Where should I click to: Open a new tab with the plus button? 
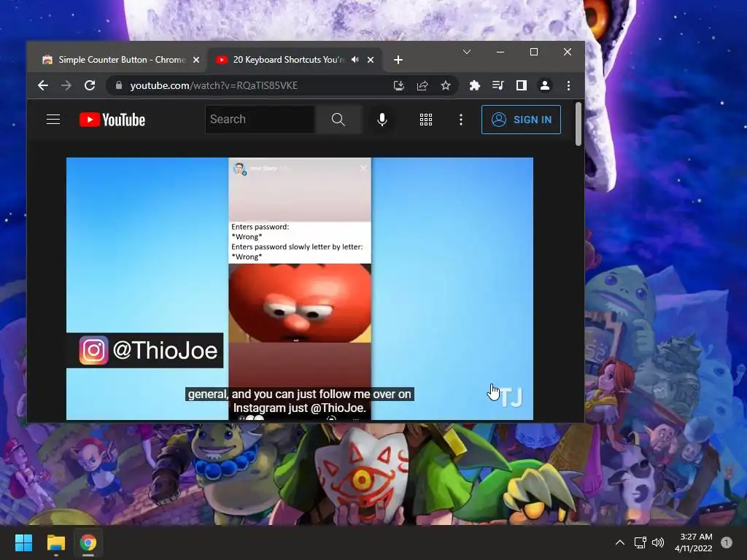point(398,60)
